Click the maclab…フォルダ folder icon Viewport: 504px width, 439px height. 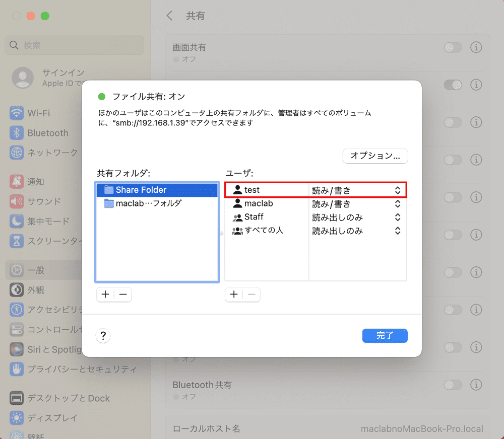click(109, 203)
